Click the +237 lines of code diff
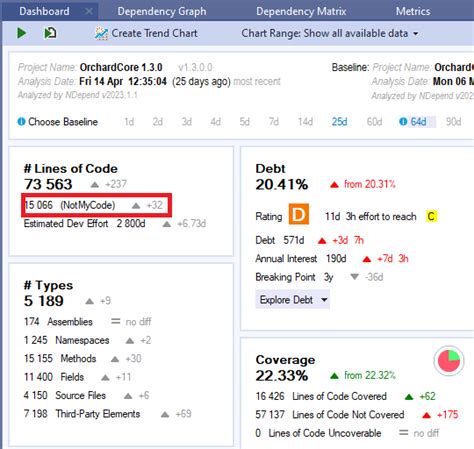The image size is (474, 449). click(x=116, y=184)
